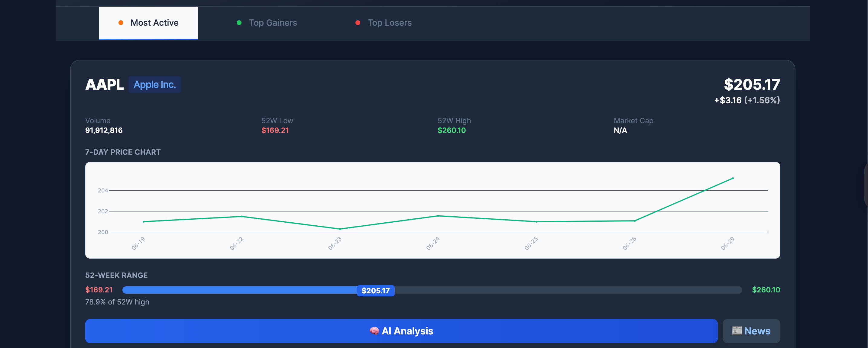
Task: Click the 06-23 low point on chart
Action: click(340, 229)
